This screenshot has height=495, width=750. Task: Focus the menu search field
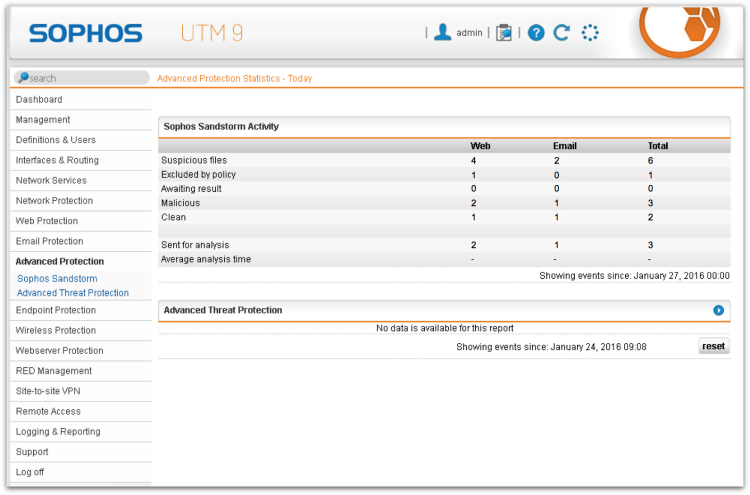(82, 78)
